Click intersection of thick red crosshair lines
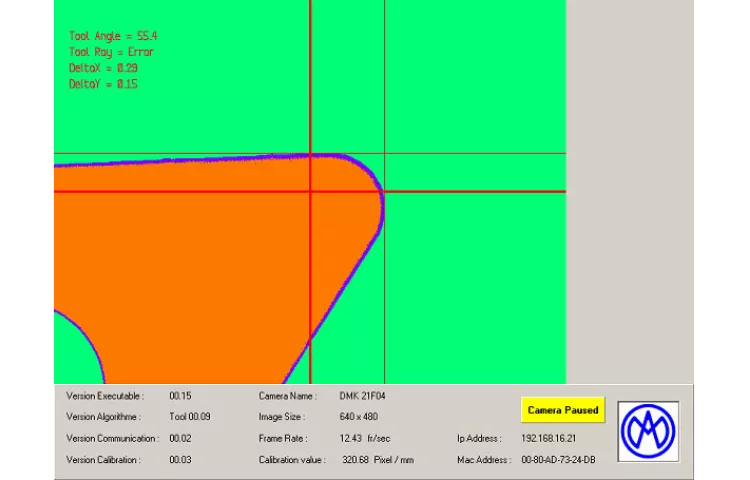The image size is (750, 480). [310, 191]
